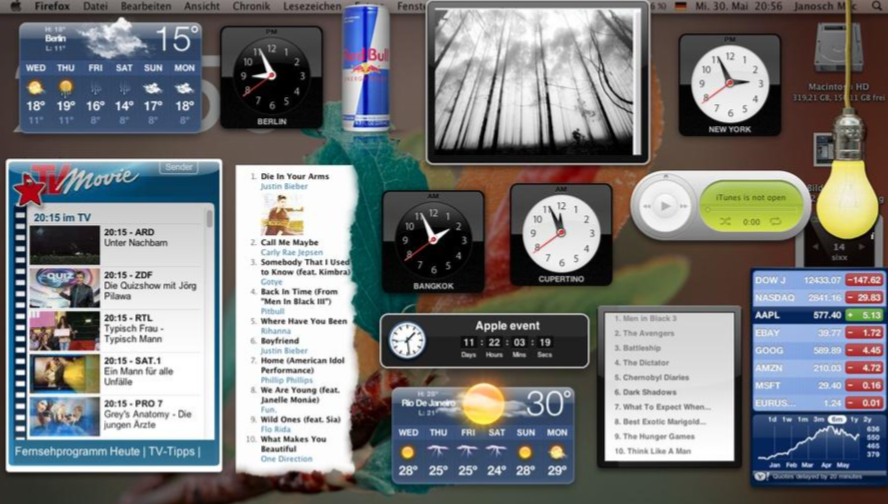The height and width of the screenshot is (504, 888).
Task: Click next arrow in sixx widget
Action: (862, 247)
